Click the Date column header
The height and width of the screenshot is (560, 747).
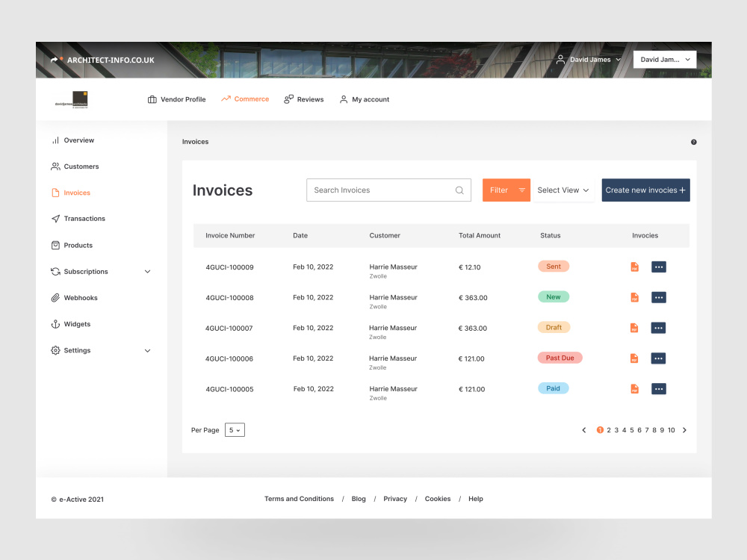(300, 235)
